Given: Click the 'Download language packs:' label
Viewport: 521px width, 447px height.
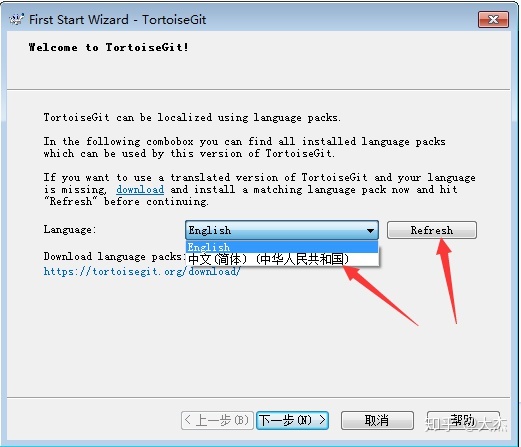Looking at the screenshot, I should [114, 256].
